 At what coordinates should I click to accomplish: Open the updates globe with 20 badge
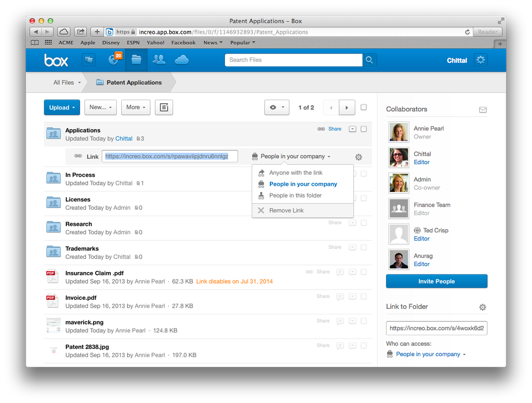click(x=114, y=60)
